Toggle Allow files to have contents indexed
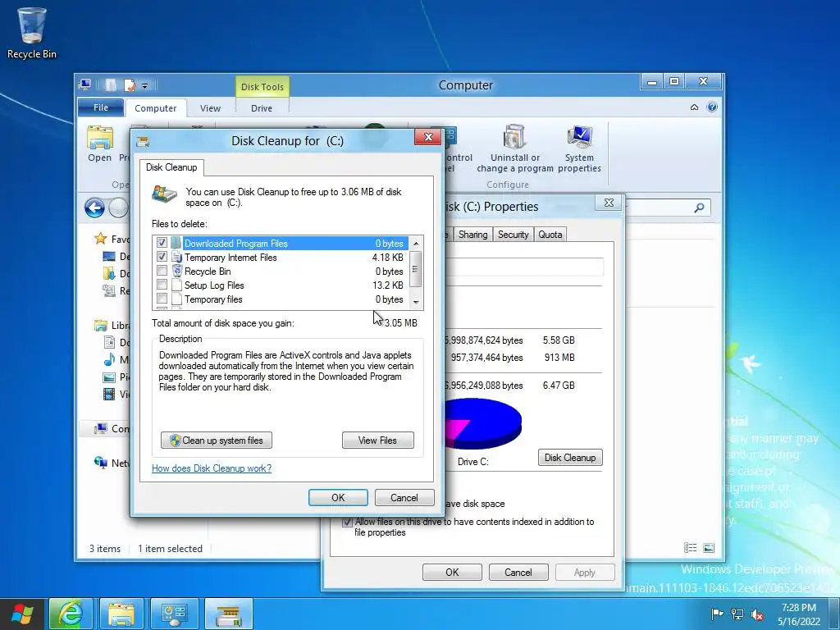 347,522
